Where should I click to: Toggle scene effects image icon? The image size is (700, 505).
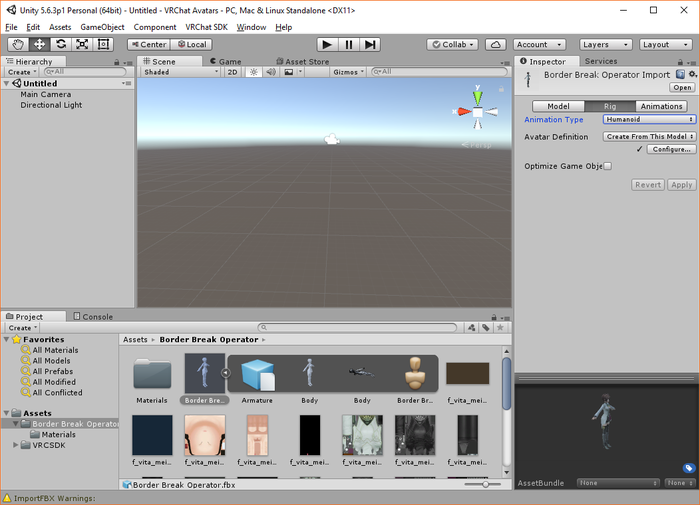289,72
